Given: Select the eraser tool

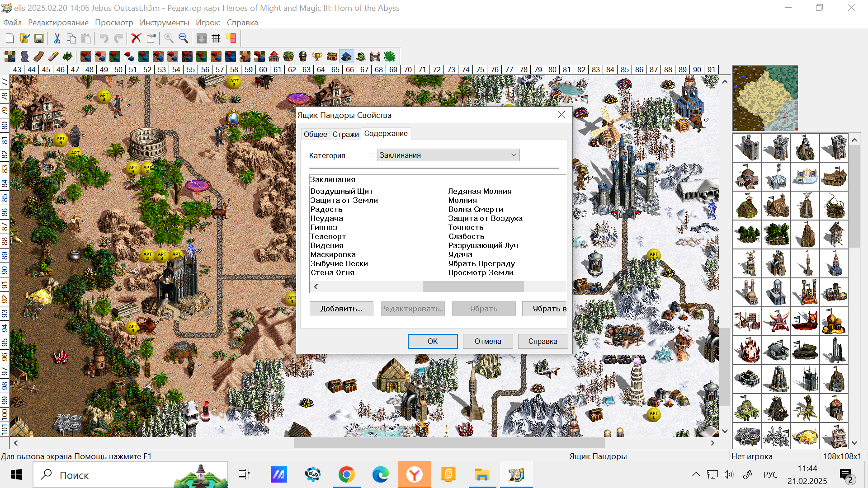Looking at the screenshot, I should tap(53, 56).
